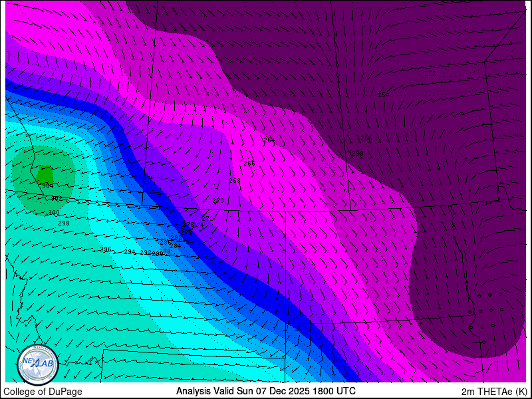Select the 300 contour label
The image size is (532, 399).
click(54, 213)
